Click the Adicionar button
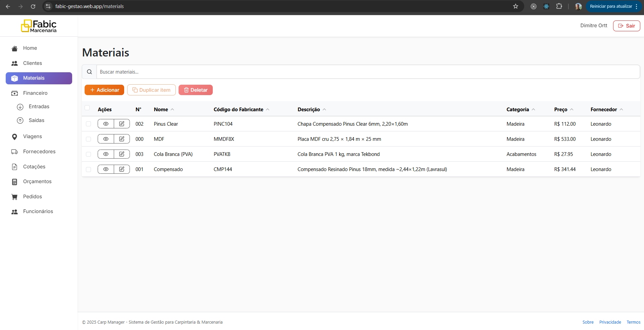The height and width of the screenshot is (330, 644). (x=104, y=90)
